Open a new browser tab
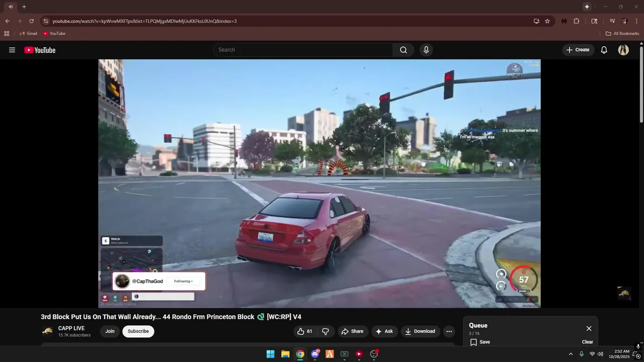This screenshot has width=644, height=362. coord(24,7)
